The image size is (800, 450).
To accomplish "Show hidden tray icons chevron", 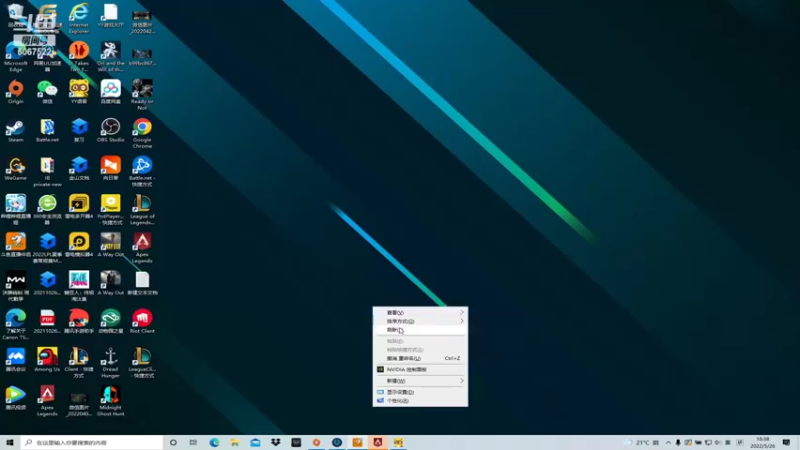I will 668,442.
